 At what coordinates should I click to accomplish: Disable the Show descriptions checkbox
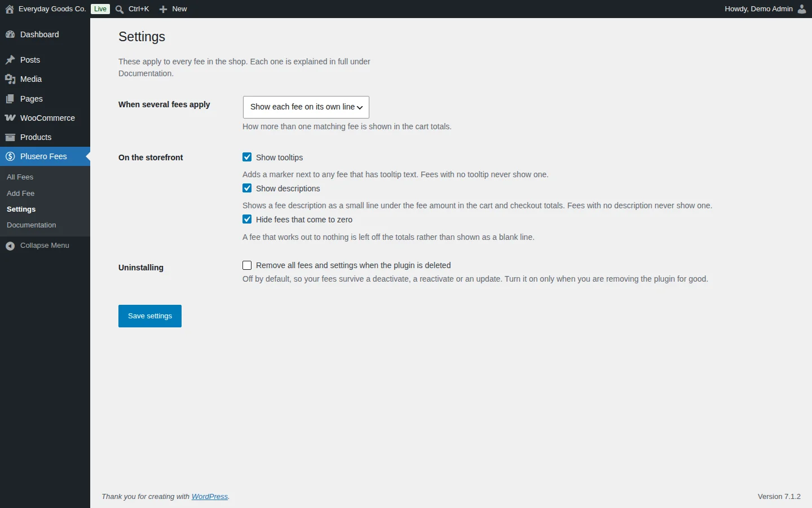(x=247, y=189)
